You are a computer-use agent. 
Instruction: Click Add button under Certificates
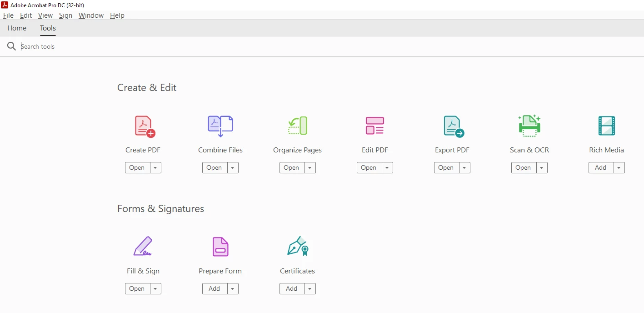tap(292, 289)
